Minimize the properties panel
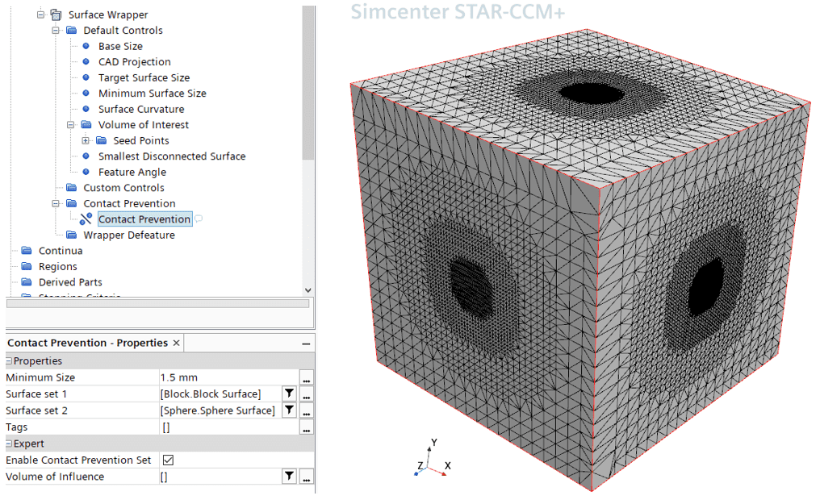Viewport: 820px width, 504px height. tap(307, 344)
